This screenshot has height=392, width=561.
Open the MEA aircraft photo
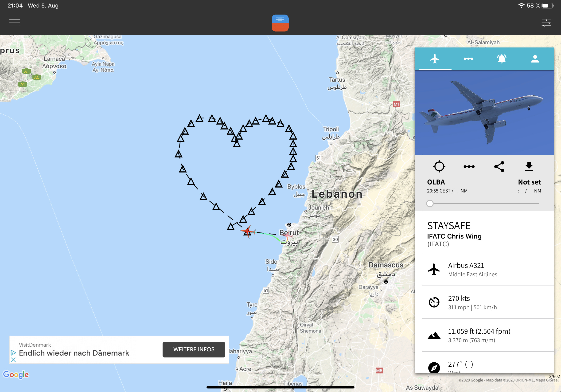click(x=484, y=113)
